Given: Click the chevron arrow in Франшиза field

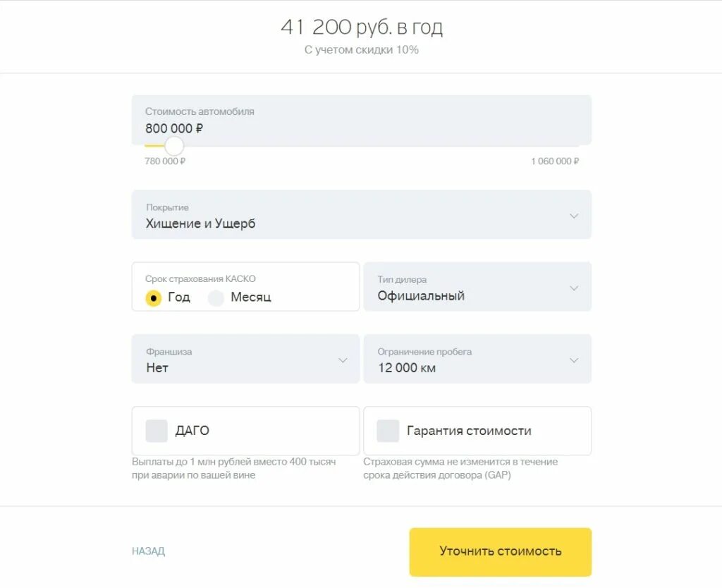Looking at the screenshot, I should click(343, 360).
